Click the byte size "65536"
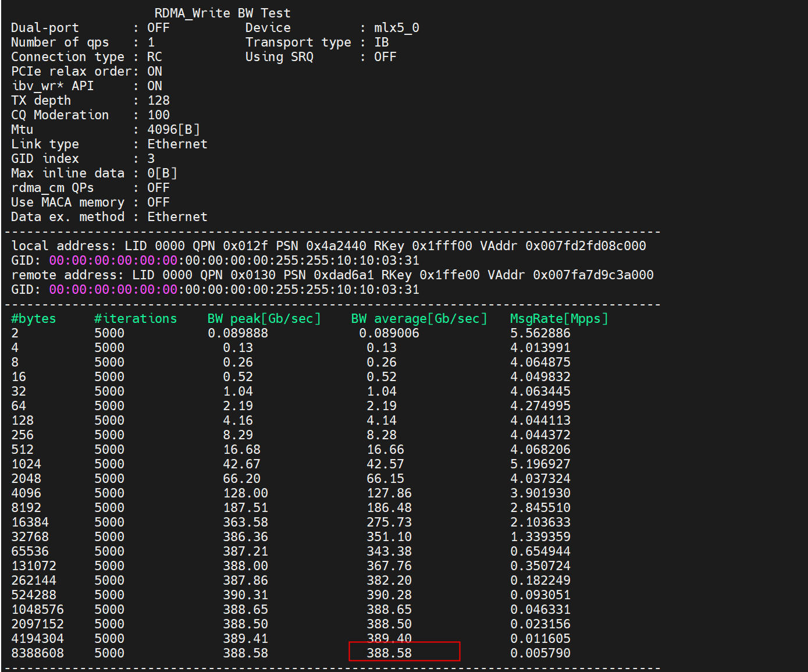This screenshot has width=808, height=672. click(30, 551)
